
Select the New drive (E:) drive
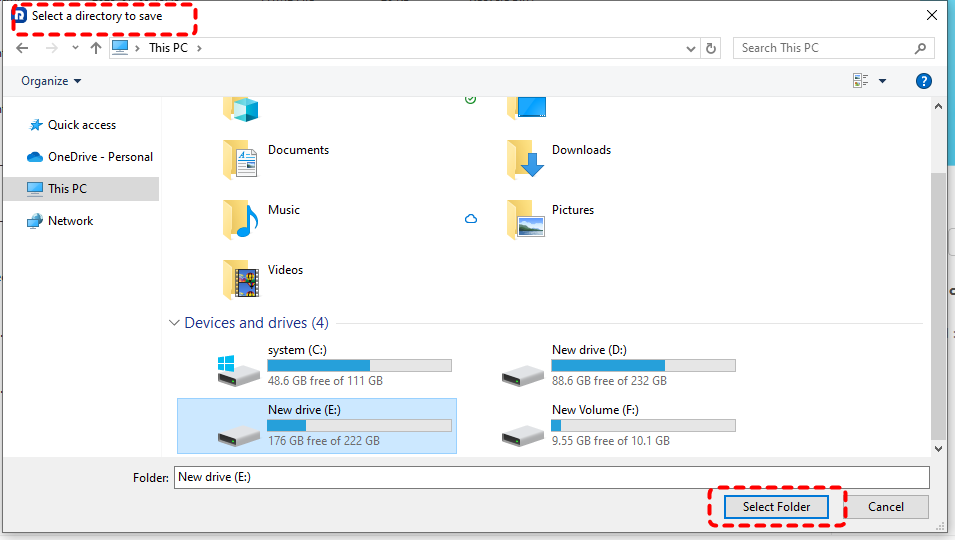(317, 426)
